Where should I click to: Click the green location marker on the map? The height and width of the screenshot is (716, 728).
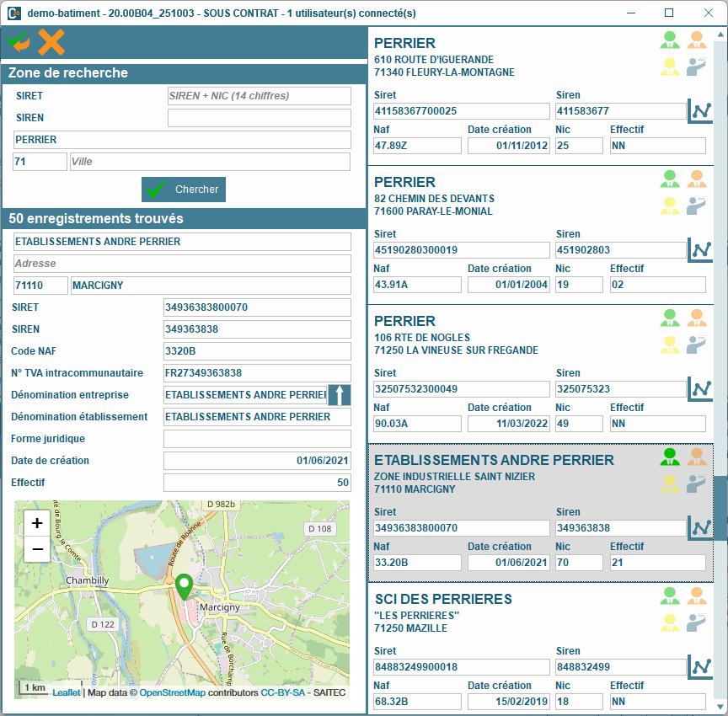click(x=185, y=586)
